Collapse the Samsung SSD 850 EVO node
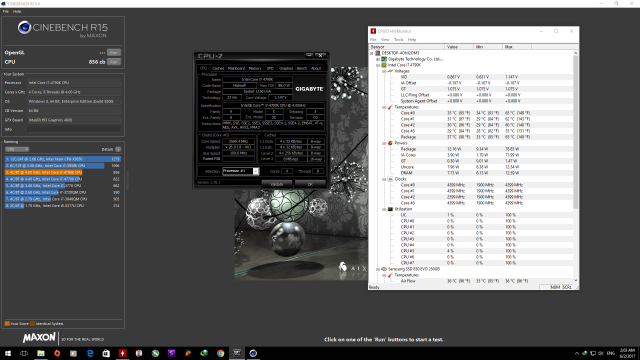 pos(378,269)
